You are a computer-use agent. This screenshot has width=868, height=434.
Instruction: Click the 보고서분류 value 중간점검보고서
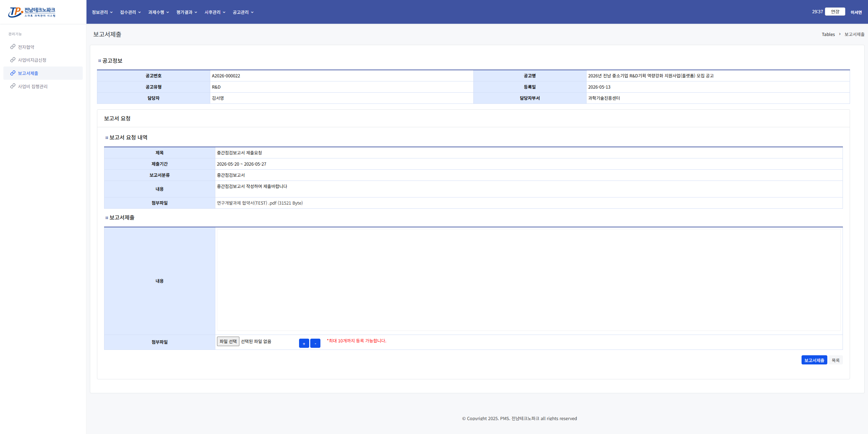[231, 175]
